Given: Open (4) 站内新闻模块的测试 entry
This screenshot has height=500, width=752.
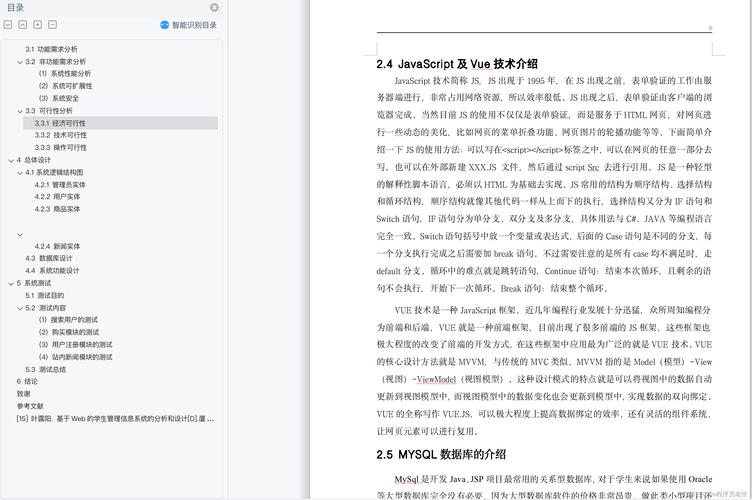Looking at the screenshot, I should pyautogui.click(x=75, y=357).
